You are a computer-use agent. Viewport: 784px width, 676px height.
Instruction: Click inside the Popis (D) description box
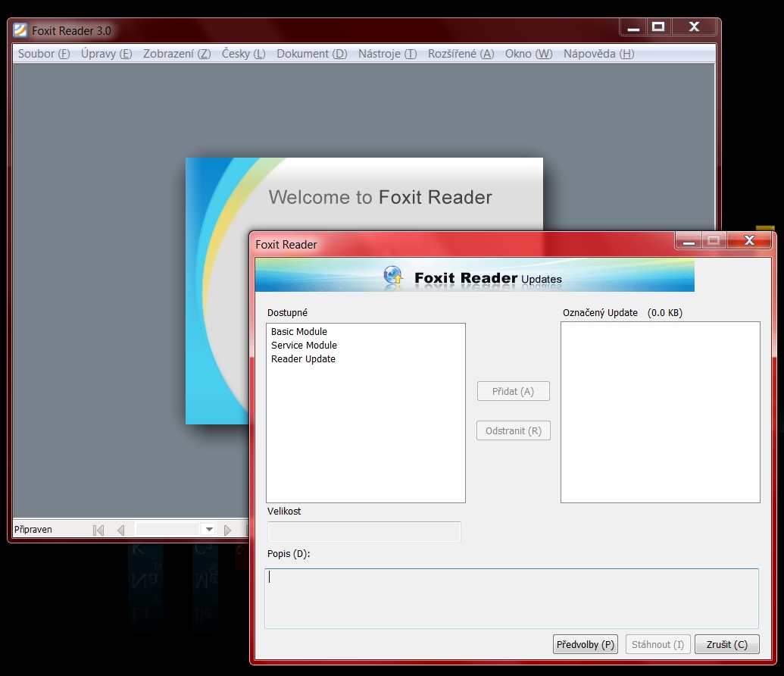[511, 599]
